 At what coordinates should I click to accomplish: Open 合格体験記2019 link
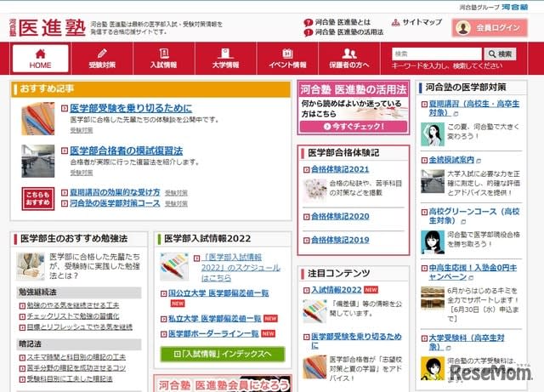[x=340, y=240]
